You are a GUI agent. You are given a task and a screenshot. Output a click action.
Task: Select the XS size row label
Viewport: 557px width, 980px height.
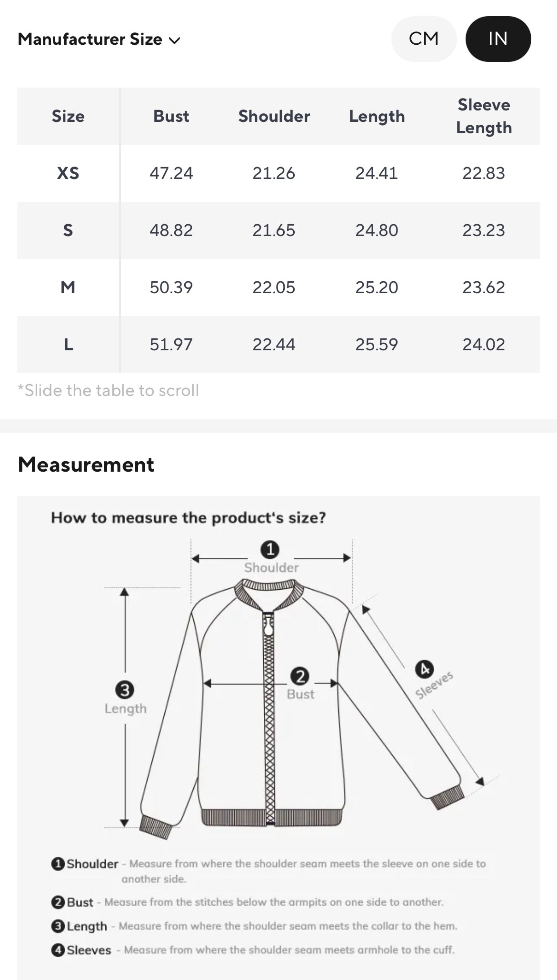point(68,173)
